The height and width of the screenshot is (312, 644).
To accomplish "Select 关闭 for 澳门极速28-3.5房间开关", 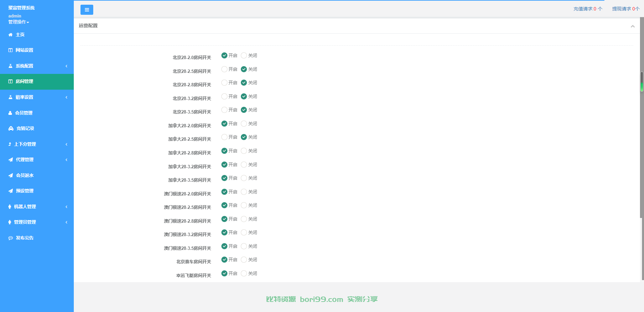I will coord(244,246).
